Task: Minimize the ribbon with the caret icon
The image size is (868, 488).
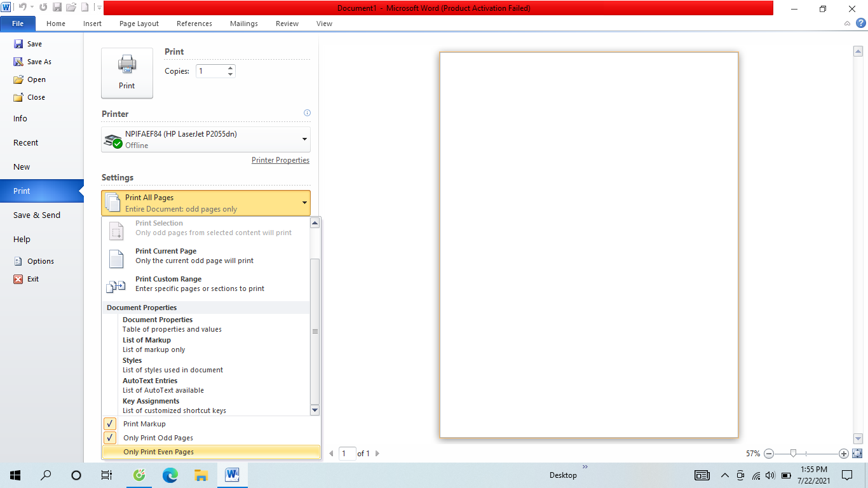Action: coord(848,24)
